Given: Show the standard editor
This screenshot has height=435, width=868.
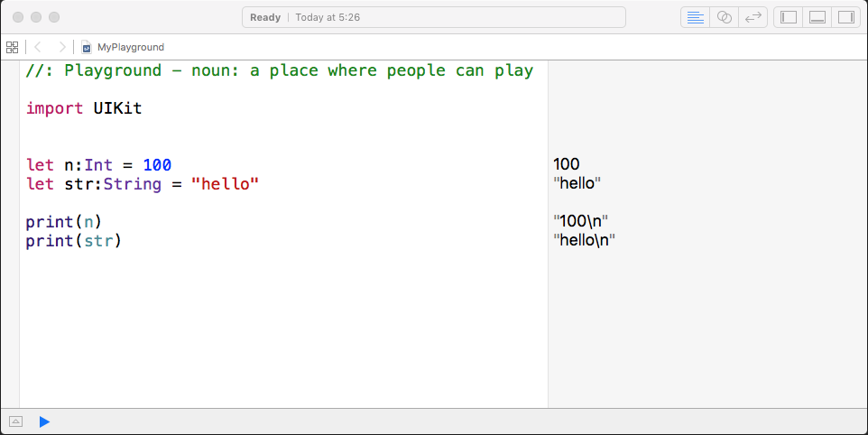Looking at the screenshot, I should pos(695,17).
